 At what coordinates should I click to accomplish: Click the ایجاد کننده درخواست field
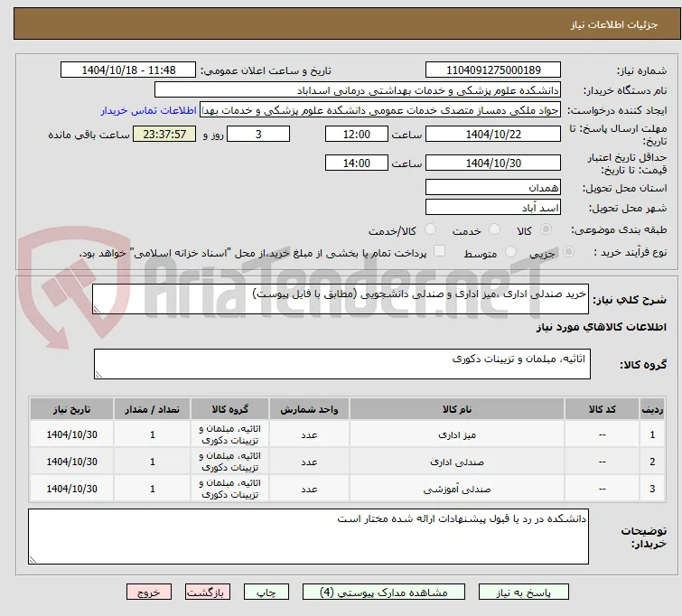[380, 110]
